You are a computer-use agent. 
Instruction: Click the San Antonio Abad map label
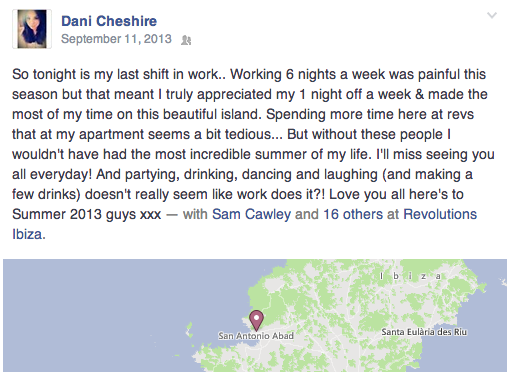pyautogui.click(x=256, y=336)
